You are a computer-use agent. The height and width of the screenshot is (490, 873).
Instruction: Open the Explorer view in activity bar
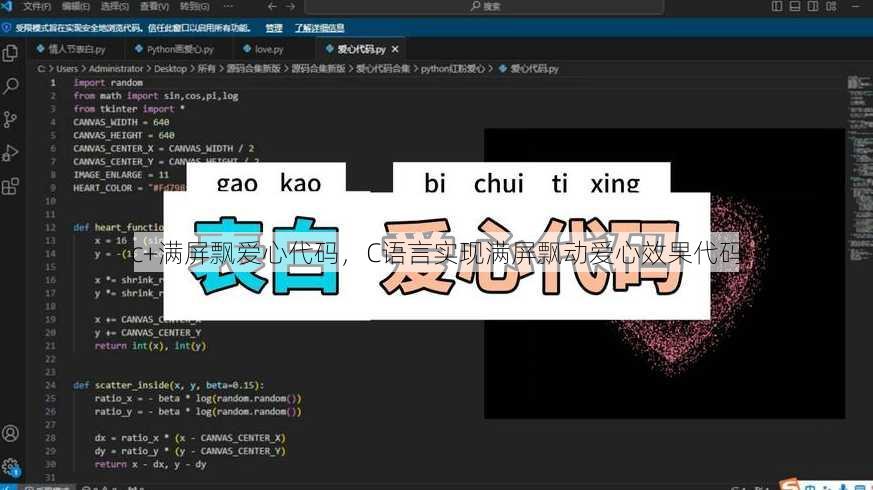[11, 53]
